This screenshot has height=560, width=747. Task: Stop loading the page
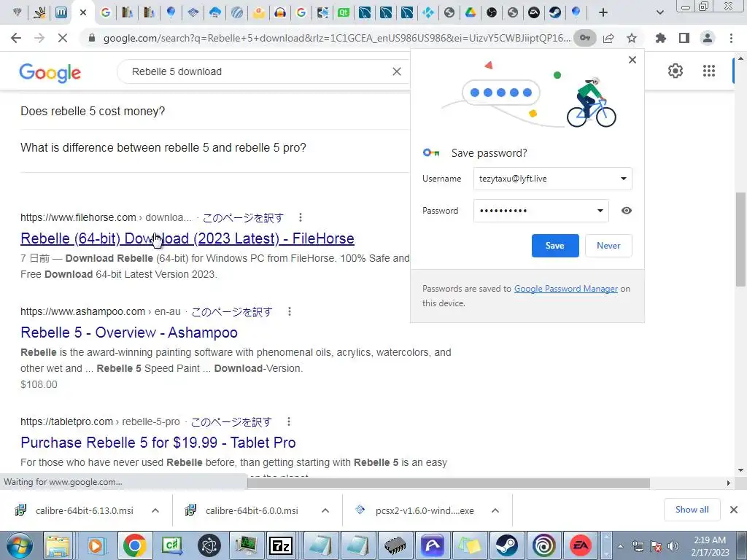[x=63, y=38]
